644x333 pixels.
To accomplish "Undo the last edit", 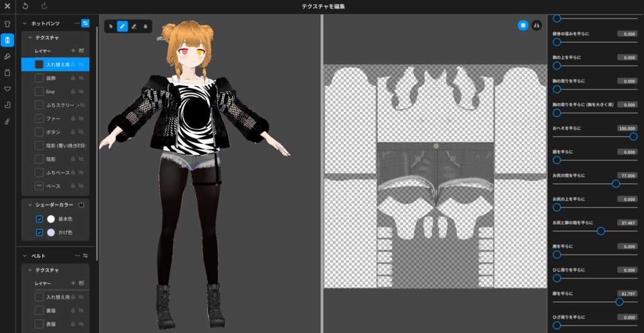I will point(25,6).
